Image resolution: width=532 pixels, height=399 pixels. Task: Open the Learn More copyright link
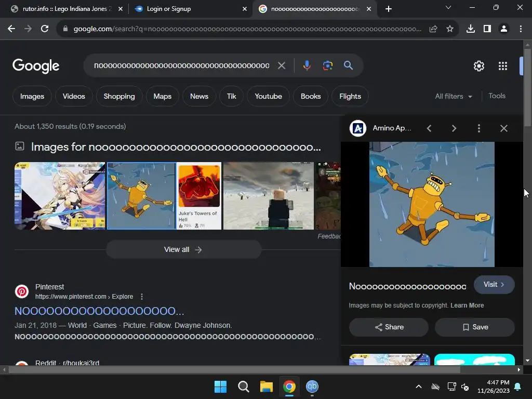(x=467, y=305)
